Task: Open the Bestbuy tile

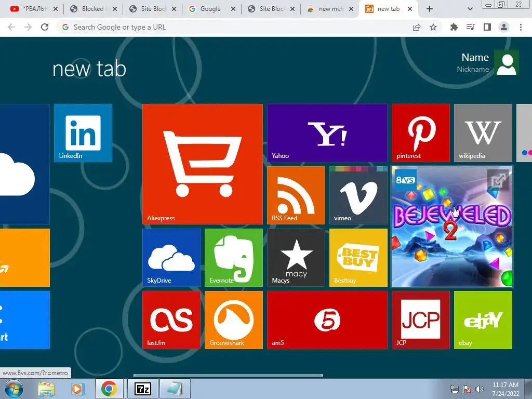Action: coord(358,258)
